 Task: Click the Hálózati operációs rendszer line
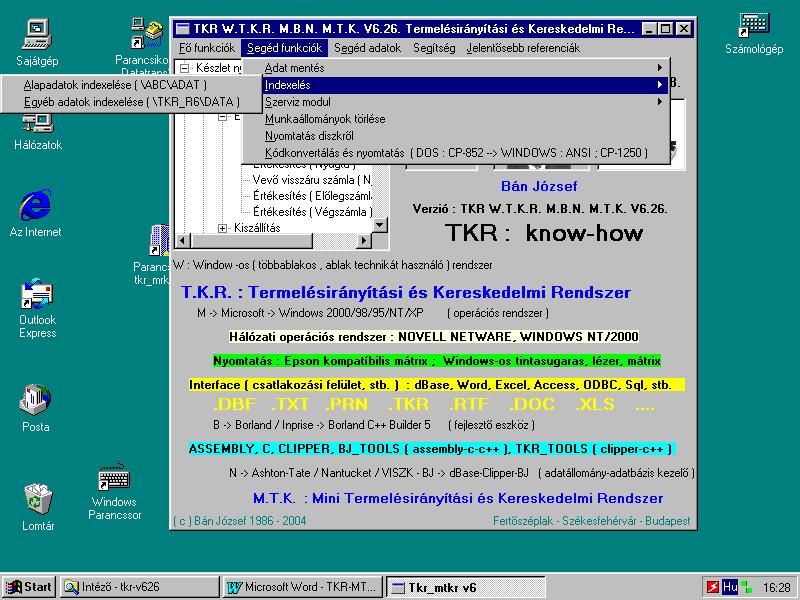point(434,337)
